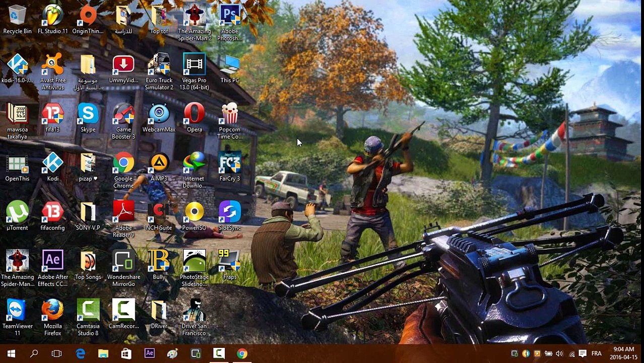Image resolution: width=644 pixels, height=363 pixels.
Task: Select the Vegas Pro 13.0 shortcut
Action: (194, 73)
